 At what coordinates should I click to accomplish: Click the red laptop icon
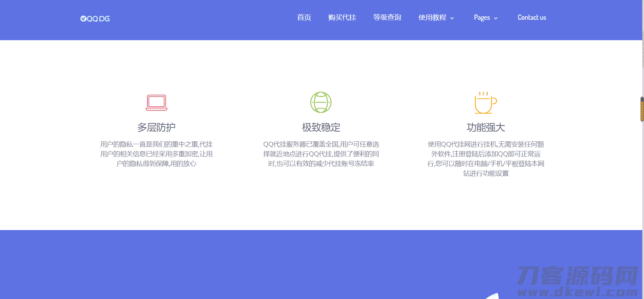pos(156,103)
